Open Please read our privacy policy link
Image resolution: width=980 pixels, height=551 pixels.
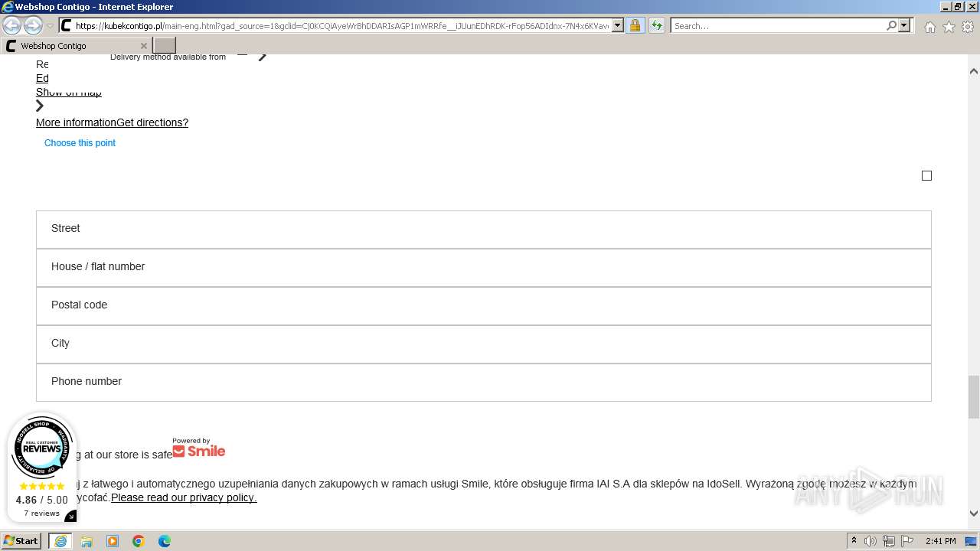pyautogui.click(x=184, y=497)
